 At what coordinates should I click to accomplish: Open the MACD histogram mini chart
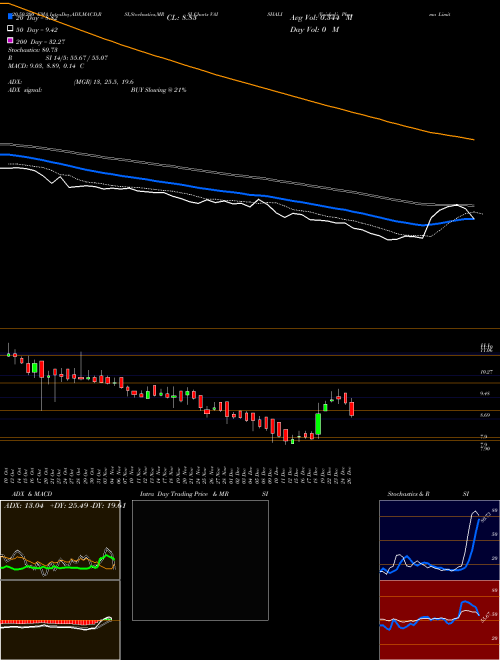point(60,620)
